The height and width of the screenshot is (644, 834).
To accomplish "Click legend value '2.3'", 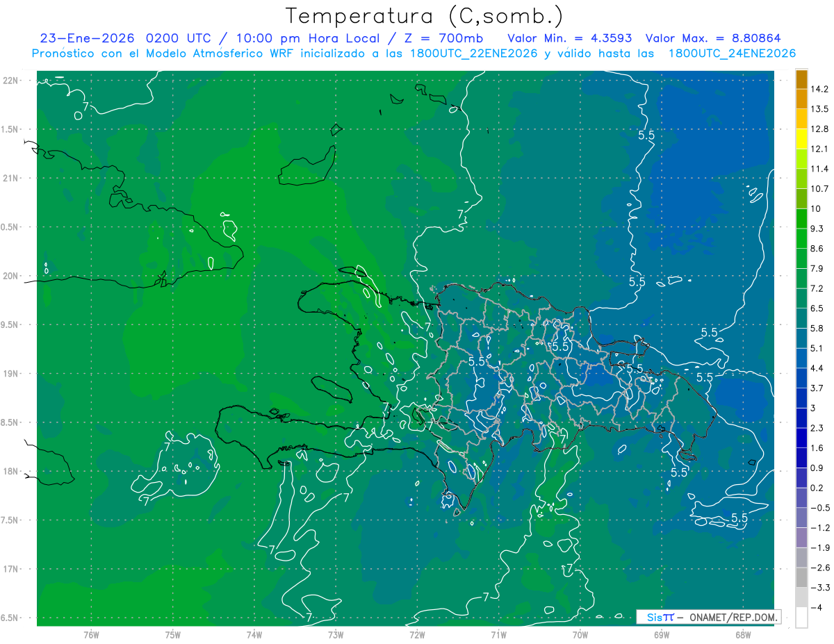I will (x=816, y=428).
